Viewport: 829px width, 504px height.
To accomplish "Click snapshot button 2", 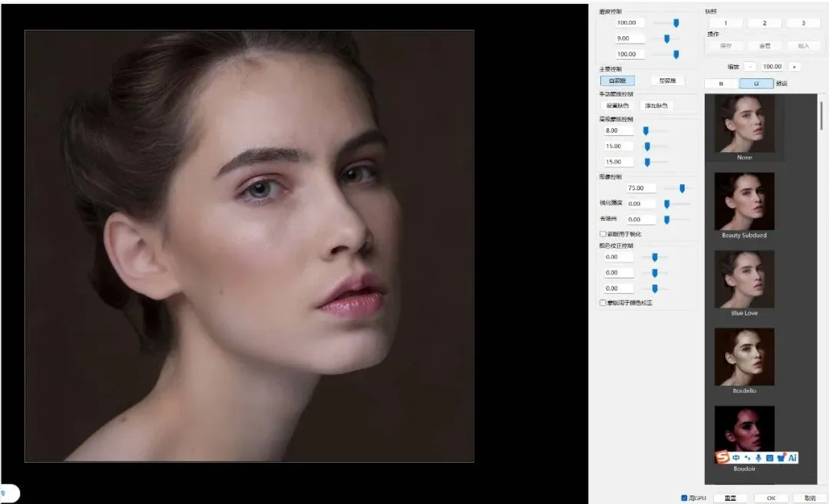I will pos(765,23).
